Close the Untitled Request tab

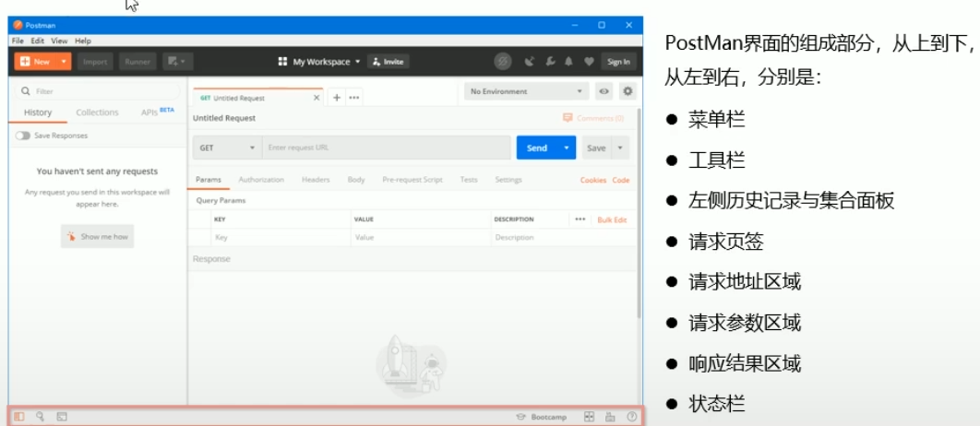click(x=317, y=98)
